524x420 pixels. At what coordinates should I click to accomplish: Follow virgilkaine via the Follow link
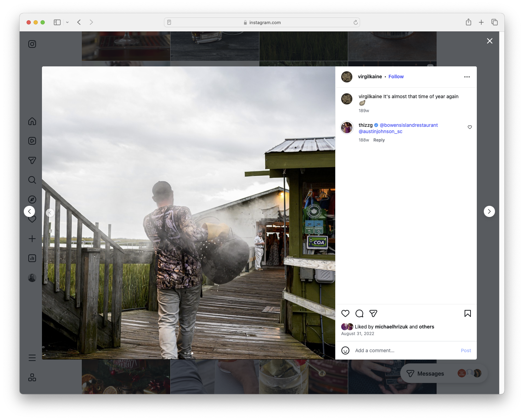point(396,77)
